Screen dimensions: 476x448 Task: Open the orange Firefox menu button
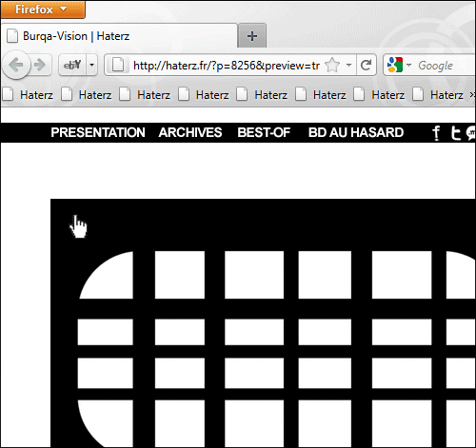pos(43,10)
